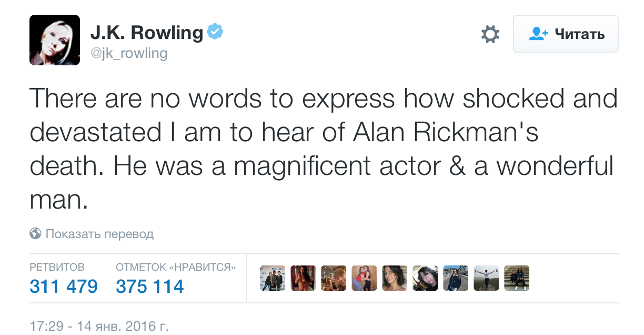Image resolution: width=644 pixels, height=335 pixels.
Task: Click Показать перевод to translate the tweet
Action: (99, 234)
